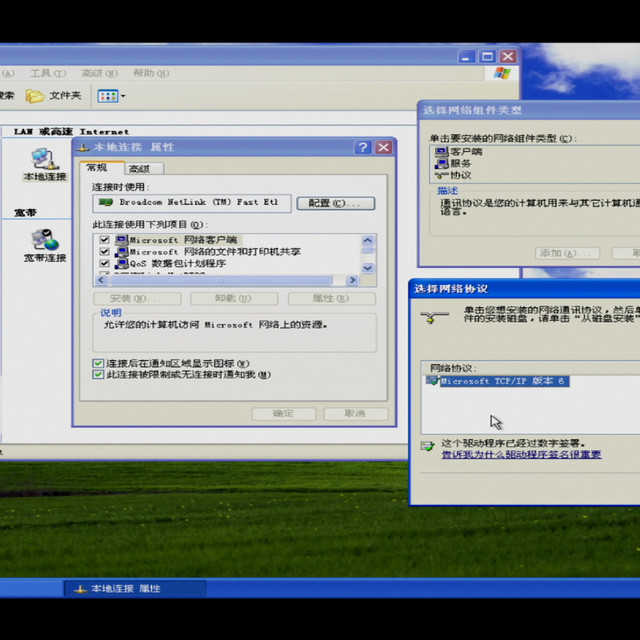The width and height of the screenshot is (640, 640).
Task: Open the 高级(N) menu
Action: pos(99,73)
